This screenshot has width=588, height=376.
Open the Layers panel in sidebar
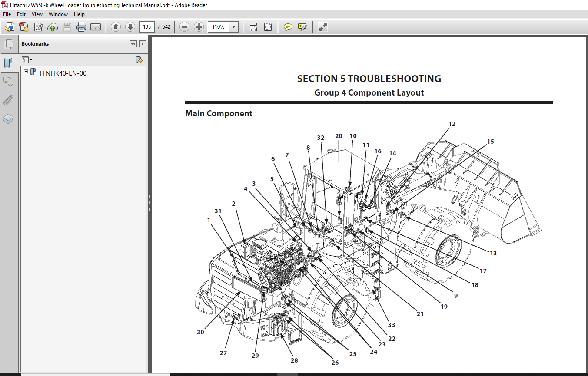click(8, 119)
